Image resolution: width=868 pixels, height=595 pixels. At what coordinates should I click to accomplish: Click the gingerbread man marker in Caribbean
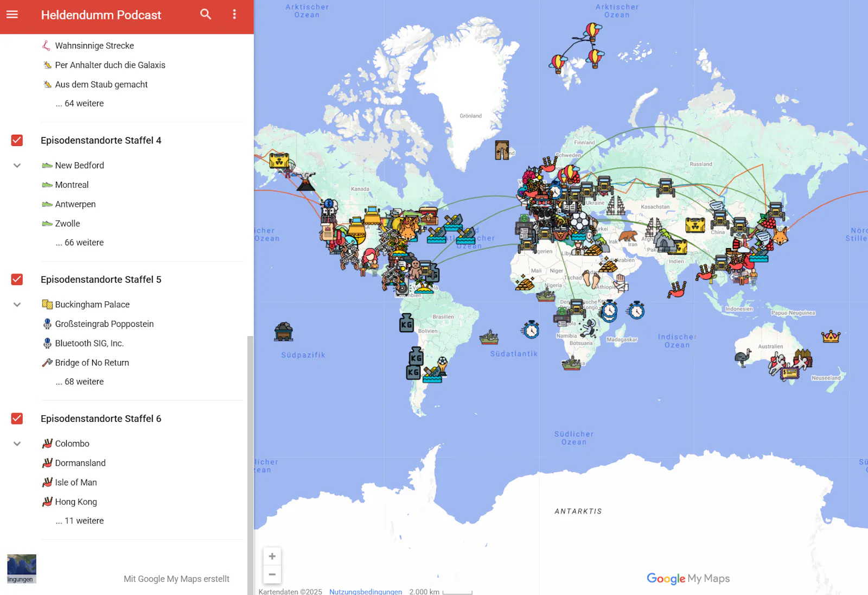(415, 269)
